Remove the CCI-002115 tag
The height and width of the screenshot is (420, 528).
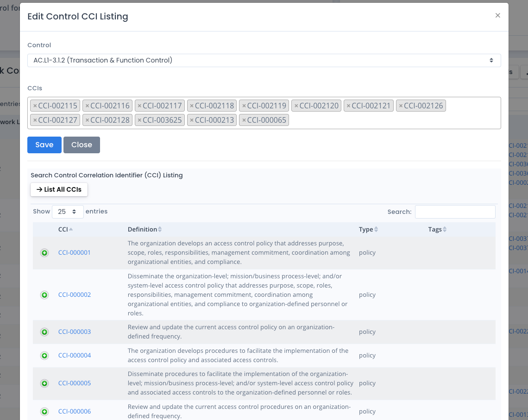pos(35,106)
